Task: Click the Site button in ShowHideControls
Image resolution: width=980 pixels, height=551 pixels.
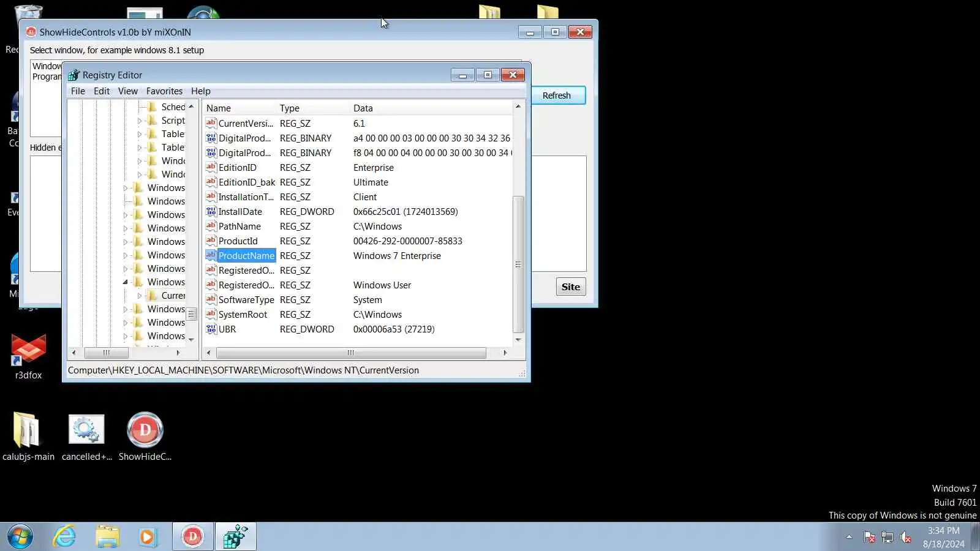Action: tap(571, 287)
